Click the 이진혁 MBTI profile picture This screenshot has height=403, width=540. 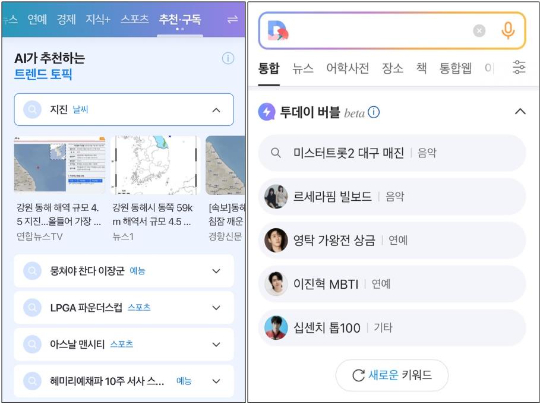(276, 284)
